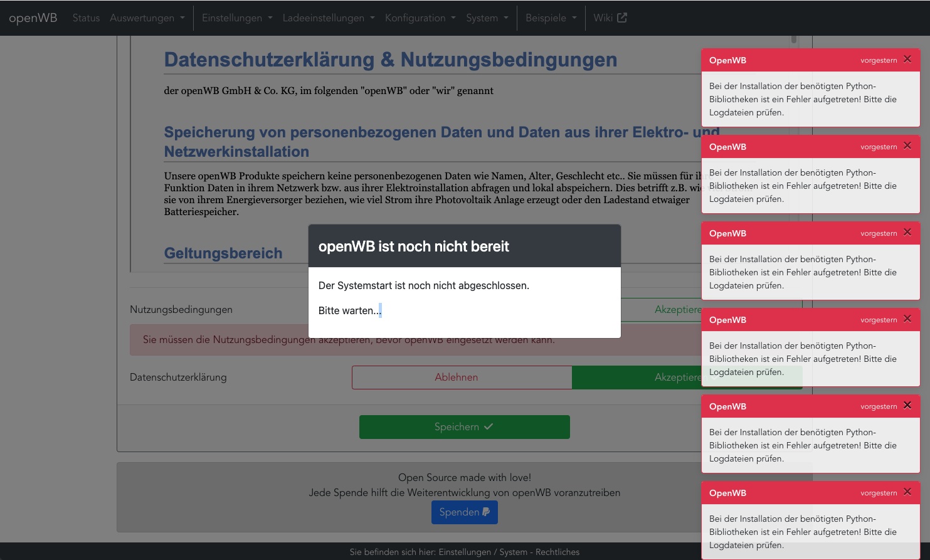Click the 'Bitte warten...' text
Screen dimensions: 930x560
click(349, 310)
